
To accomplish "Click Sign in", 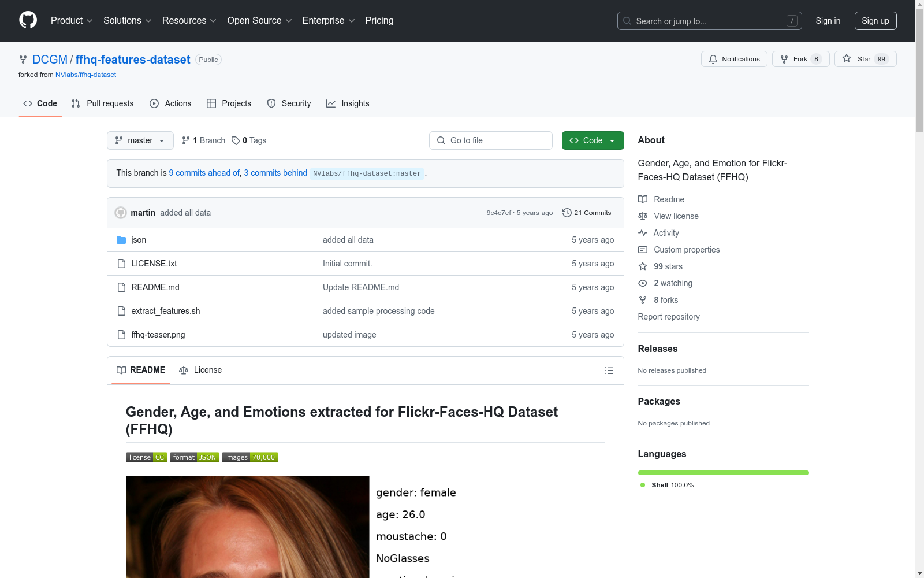I will pyautogui.click(x=828, y=21).
